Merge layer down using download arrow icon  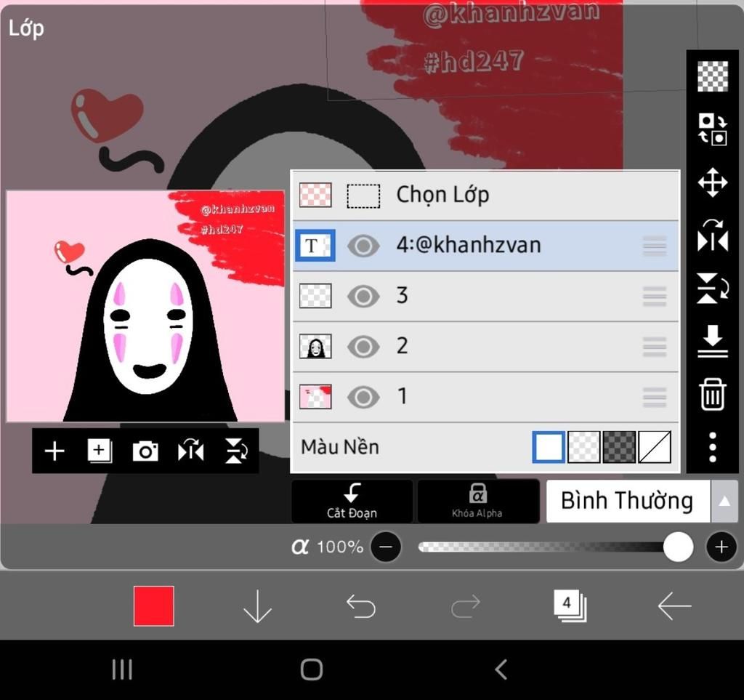click(712, 341)
